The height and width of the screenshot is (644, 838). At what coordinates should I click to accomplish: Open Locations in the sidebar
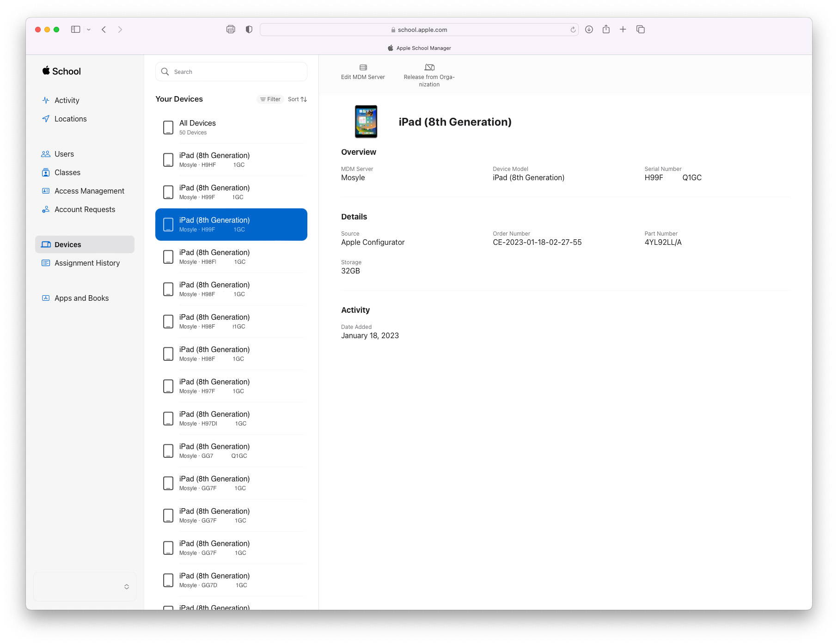(x=70, y=119)
